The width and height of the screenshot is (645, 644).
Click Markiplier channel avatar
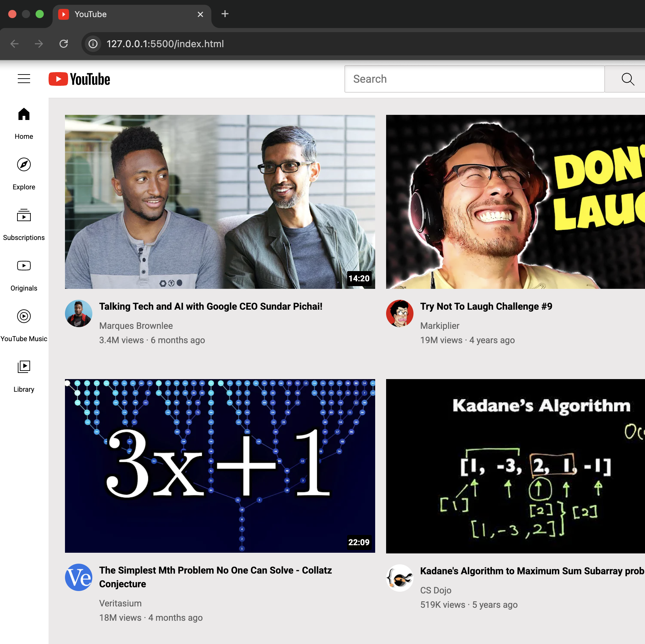pyautogui.click(x=400, y=313)
